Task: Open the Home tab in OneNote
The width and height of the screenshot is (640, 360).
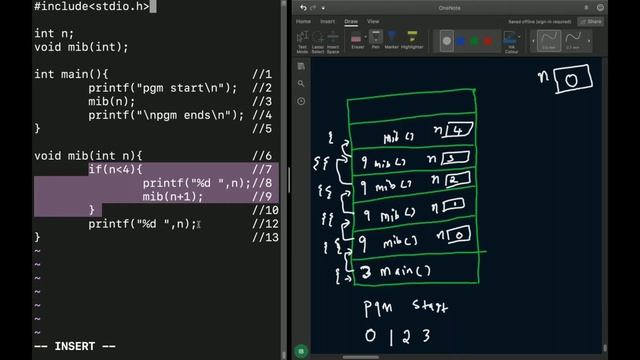Action: pos(303,21)
